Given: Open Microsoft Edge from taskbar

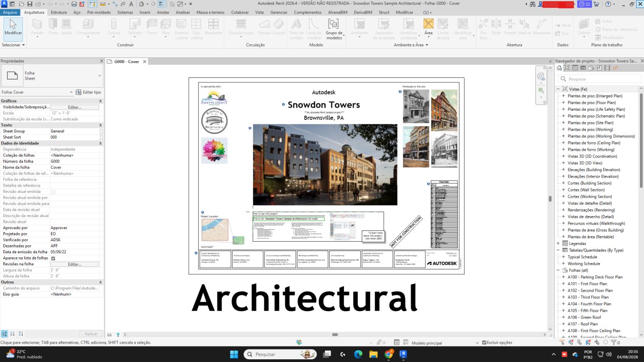Looking at the screenshot, I should click(358, 354).
